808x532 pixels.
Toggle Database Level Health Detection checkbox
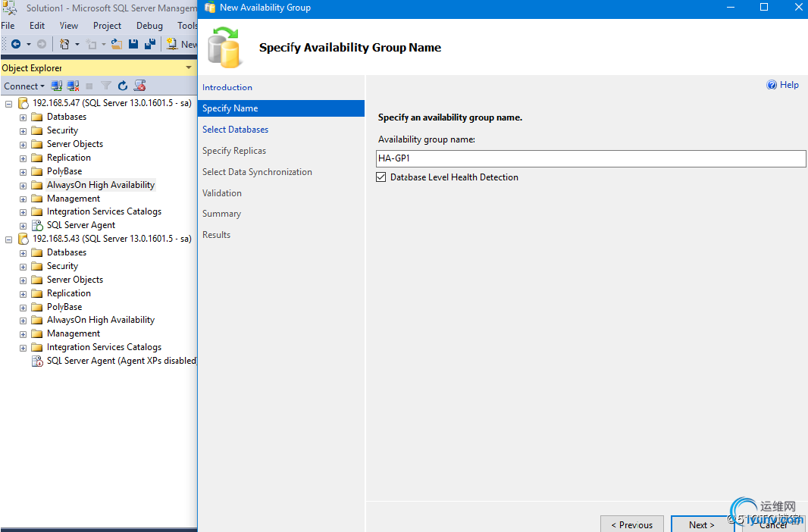381,177
